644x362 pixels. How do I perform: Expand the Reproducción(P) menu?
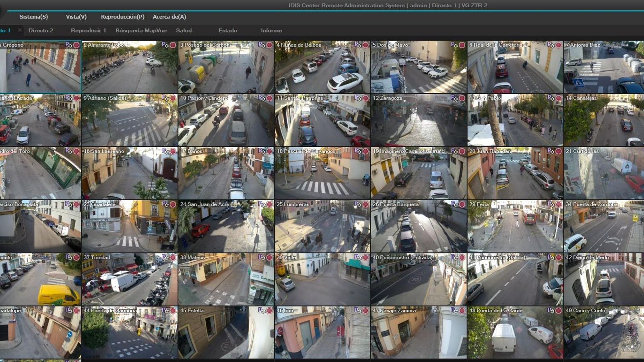tap(122, 17)
